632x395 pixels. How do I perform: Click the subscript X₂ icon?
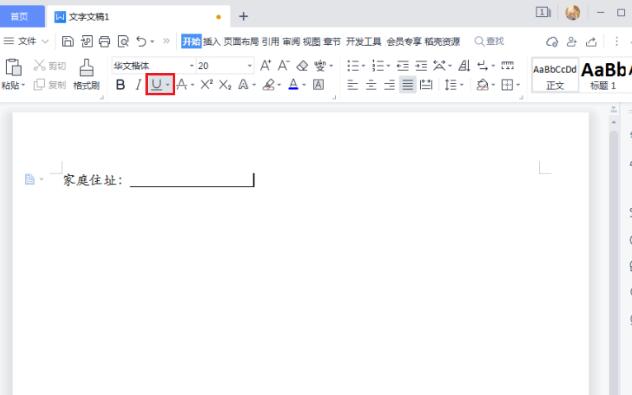tap(225, 85)
